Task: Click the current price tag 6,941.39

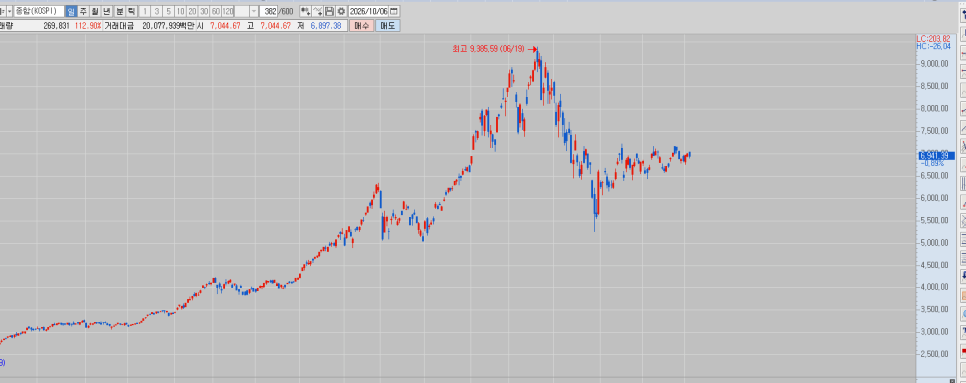Action: pos(936,156)
